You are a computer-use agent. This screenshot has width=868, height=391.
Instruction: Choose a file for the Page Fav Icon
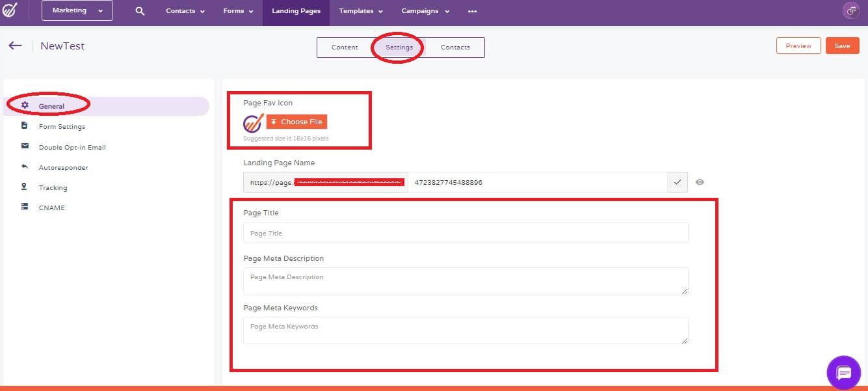[296, 122]
